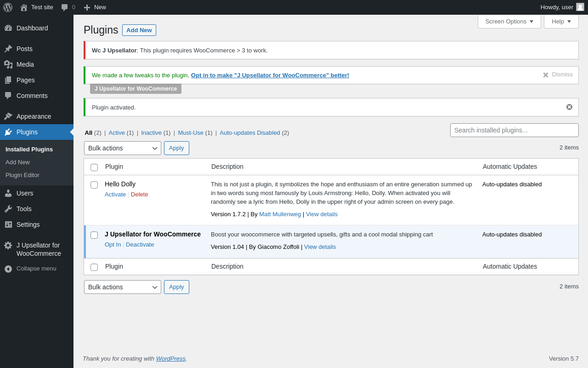
Task: Check the Hello Dolly plugin checkbox
Action: [x=94, y=185]
